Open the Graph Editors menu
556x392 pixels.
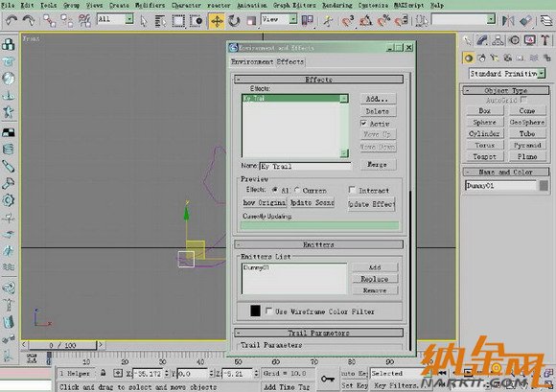[294, 6]
